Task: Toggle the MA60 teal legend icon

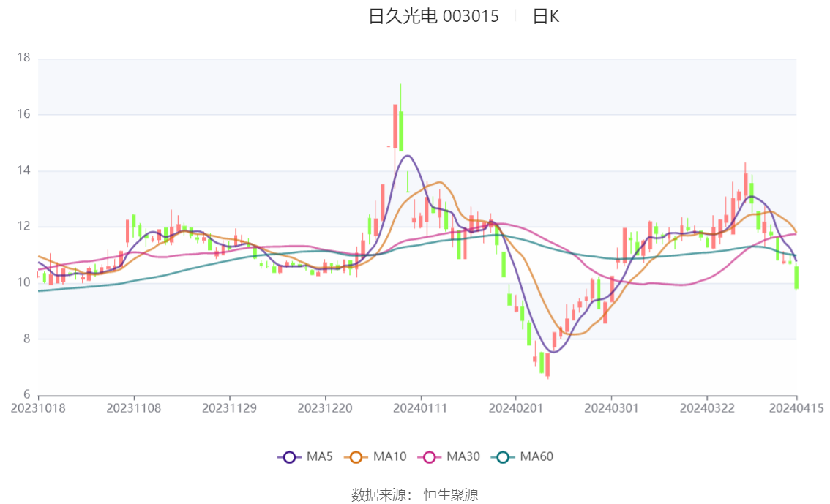Action: point(503,457)
